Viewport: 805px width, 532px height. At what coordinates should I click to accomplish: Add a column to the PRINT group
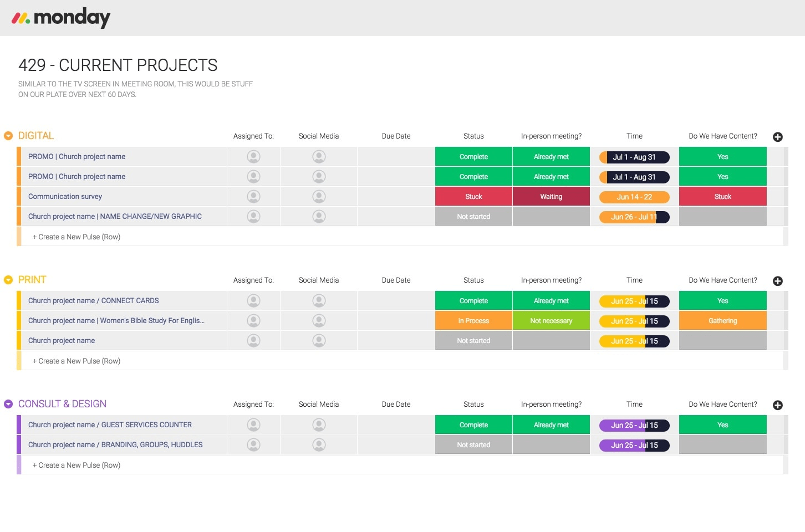(x=778, y=281)
